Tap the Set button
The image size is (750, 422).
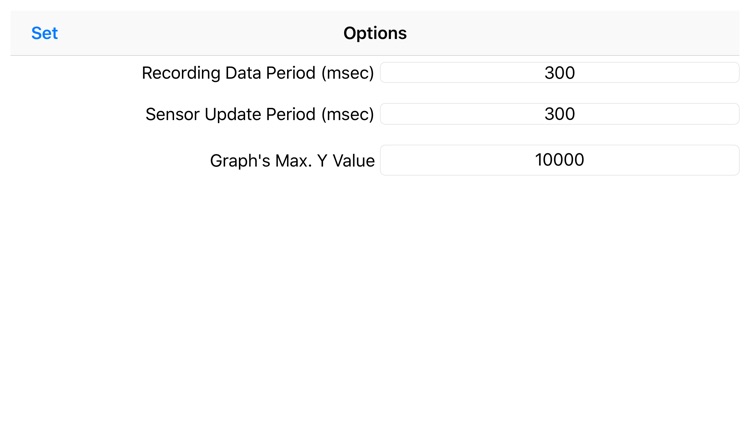click(x=44, y=33)
